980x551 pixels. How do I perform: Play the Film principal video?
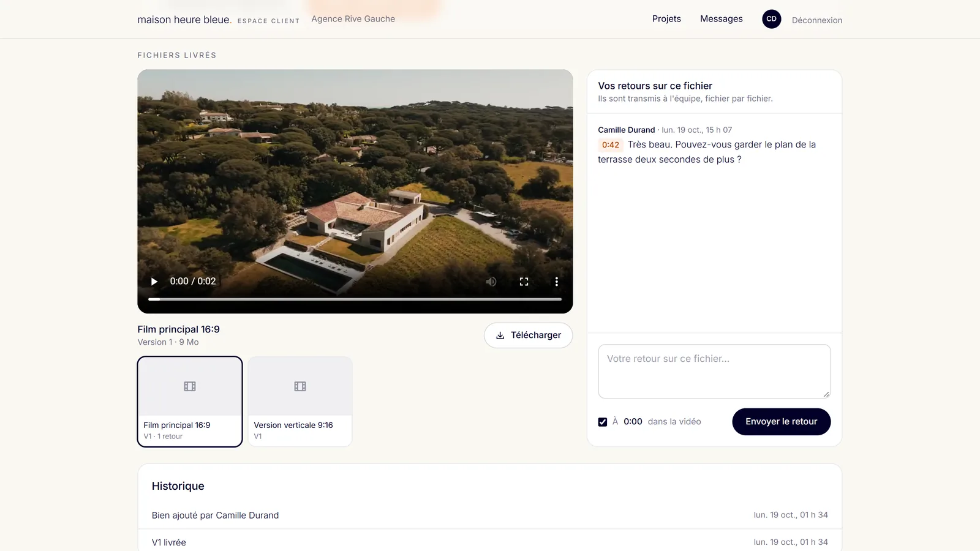click(x=154, y=282)
